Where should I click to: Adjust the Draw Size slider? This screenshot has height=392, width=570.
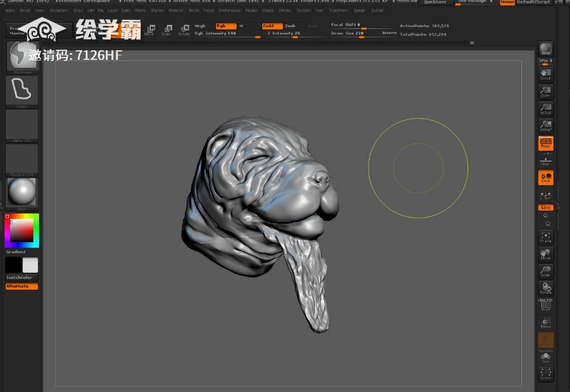(x=355, y=33)
